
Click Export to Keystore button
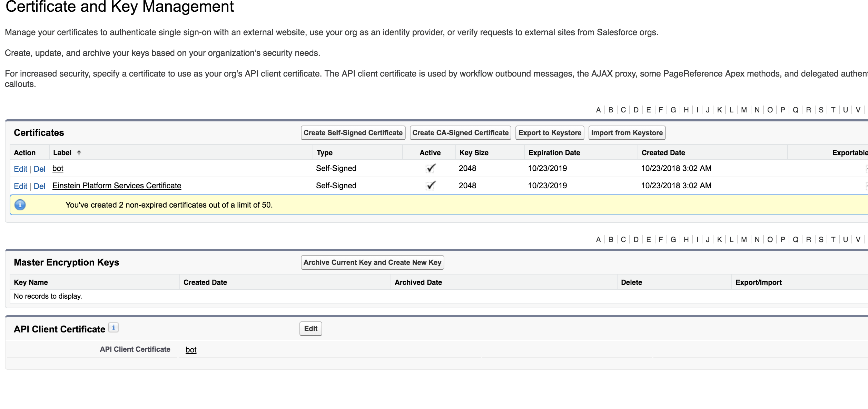pos(549,133)
